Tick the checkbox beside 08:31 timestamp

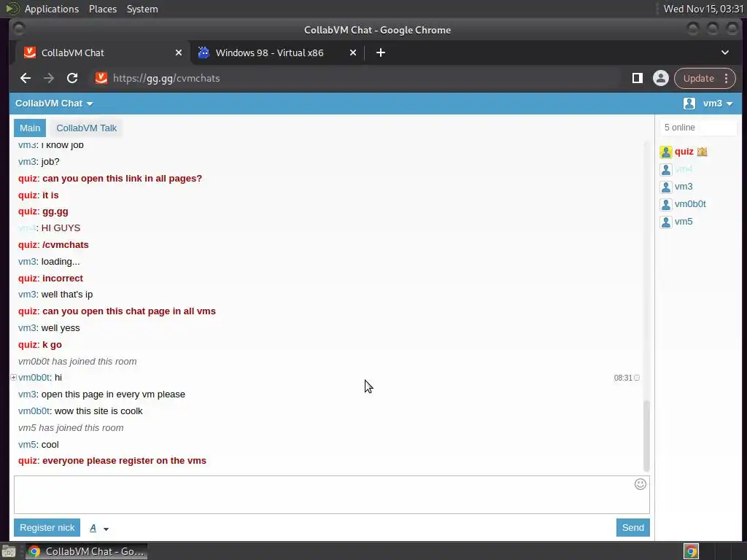point(637,378)
